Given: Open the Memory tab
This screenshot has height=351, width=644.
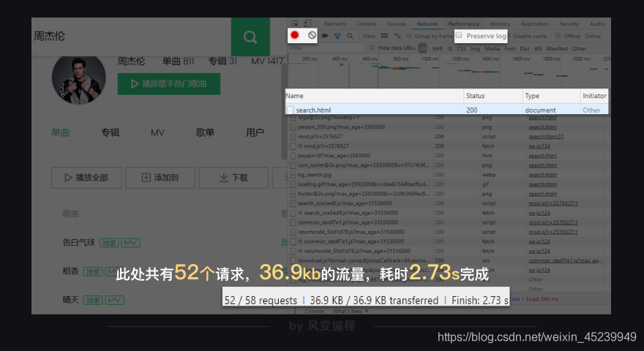Looking at the screenshot, I should [500, 24].
